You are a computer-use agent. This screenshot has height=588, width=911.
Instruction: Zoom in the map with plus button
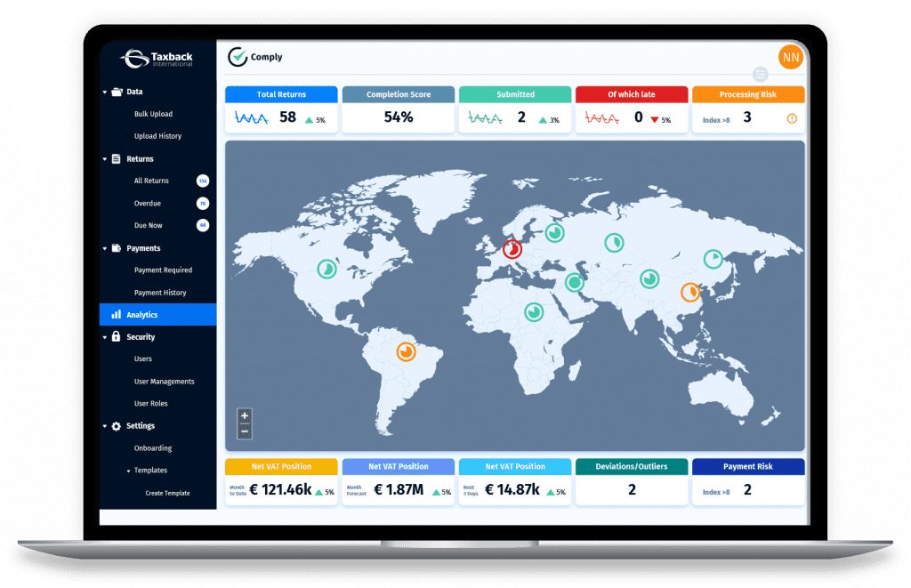pos(245,415)
